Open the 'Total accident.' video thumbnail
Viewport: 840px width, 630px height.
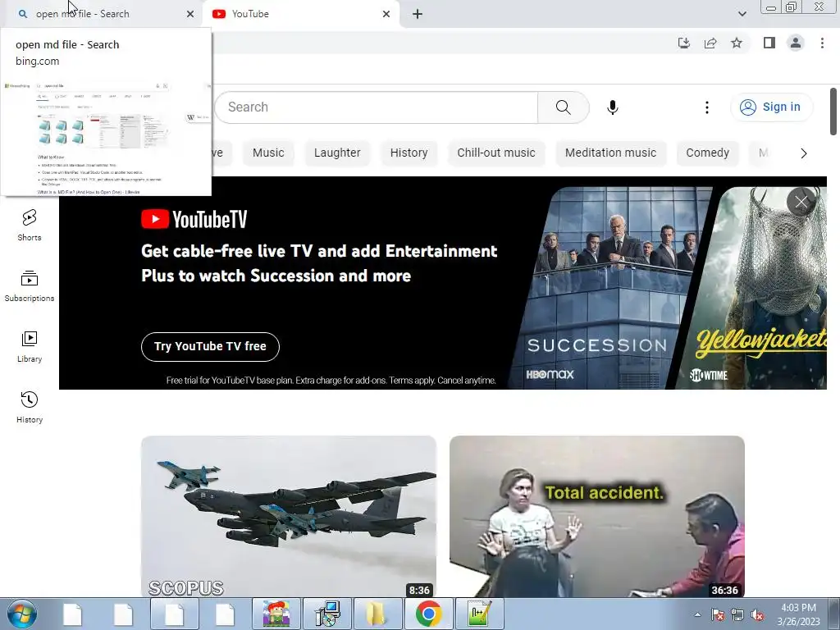pos(597,517)
